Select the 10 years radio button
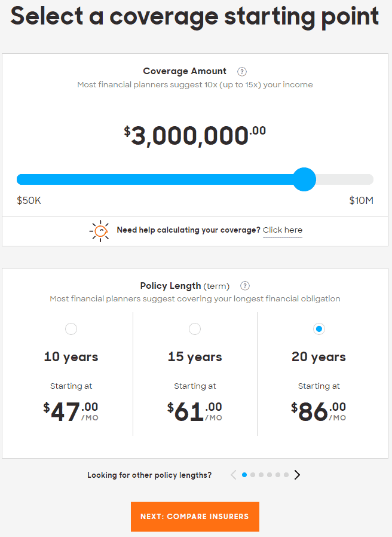392x537 pixels. point(71,329)
